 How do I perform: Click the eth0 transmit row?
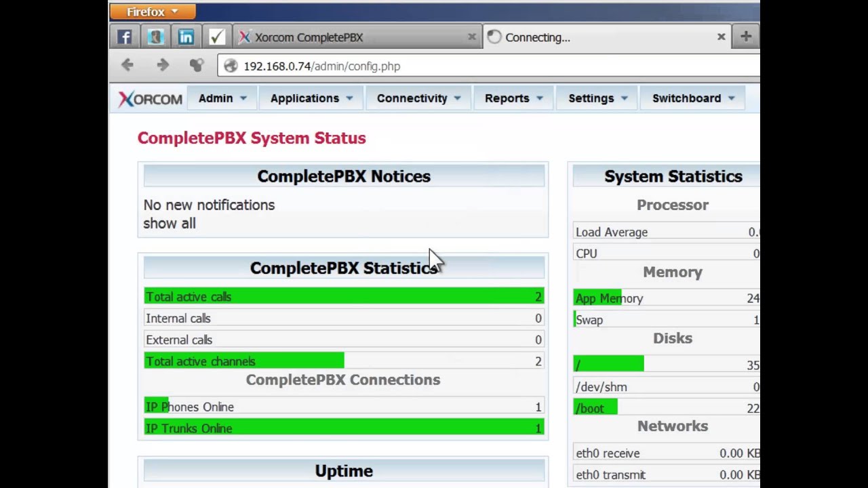click(667, 475)
